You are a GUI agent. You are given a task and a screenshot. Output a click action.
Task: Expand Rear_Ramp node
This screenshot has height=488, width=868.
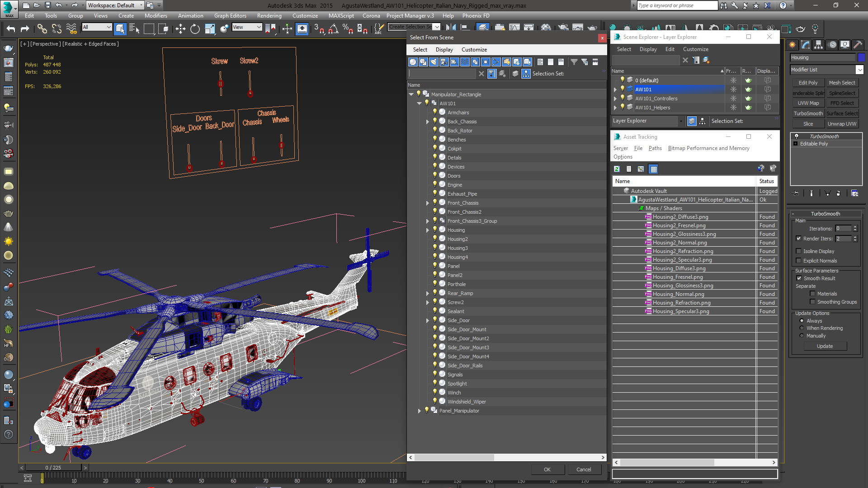point(428,293)
